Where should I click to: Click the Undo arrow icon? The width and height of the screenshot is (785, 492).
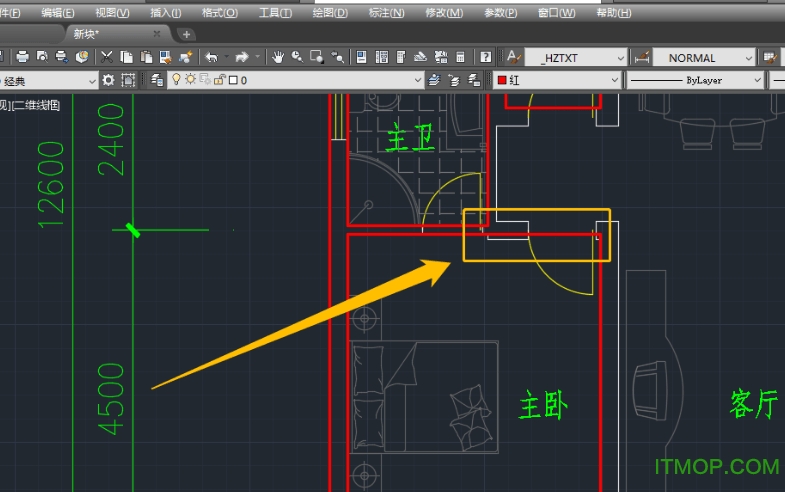(211, 57)
